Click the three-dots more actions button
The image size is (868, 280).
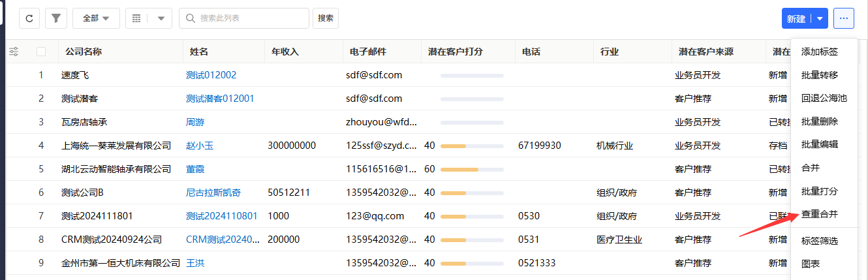(x=844, y=18)
